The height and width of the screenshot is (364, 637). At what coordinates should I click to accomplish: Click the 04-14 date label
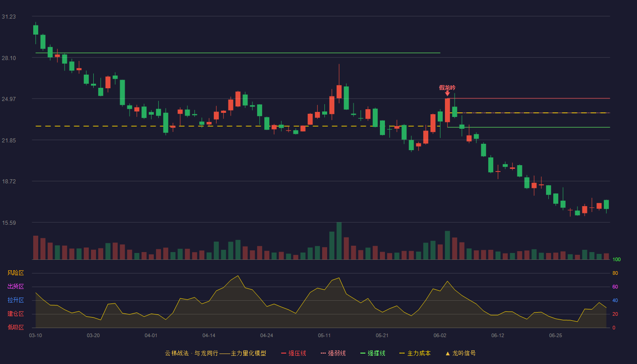[209, 335]
